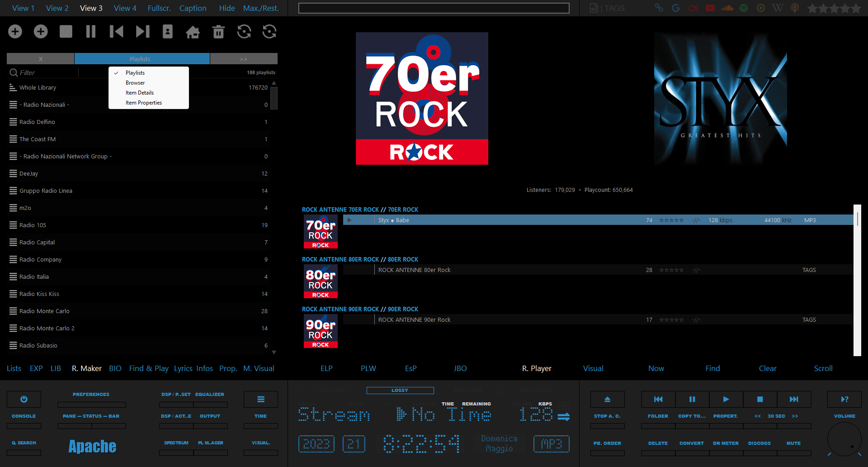The width and height of the screenshot is (868, 467).
Task: Click the stop button in the bottom transport
Action: point(760,399)
